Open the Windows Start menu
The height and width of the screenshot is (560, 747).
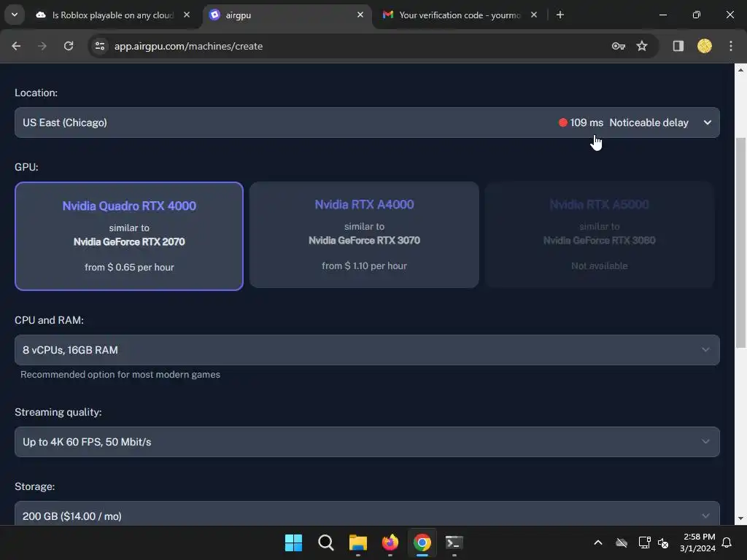tap(293, 542)
